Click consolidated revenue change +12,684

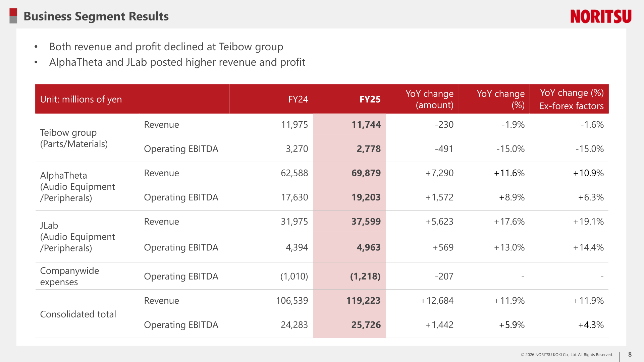click(x=437, y=301)
